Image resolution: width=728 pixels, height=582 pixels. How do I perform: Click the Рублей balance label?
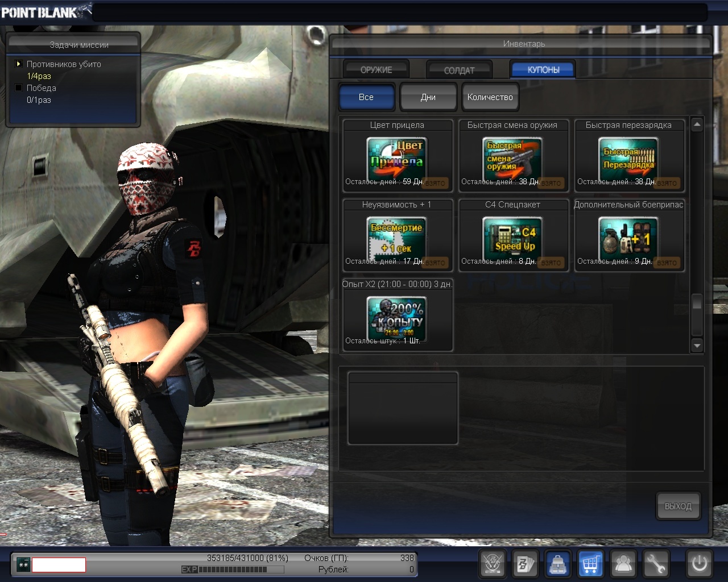tap(333, 569)
